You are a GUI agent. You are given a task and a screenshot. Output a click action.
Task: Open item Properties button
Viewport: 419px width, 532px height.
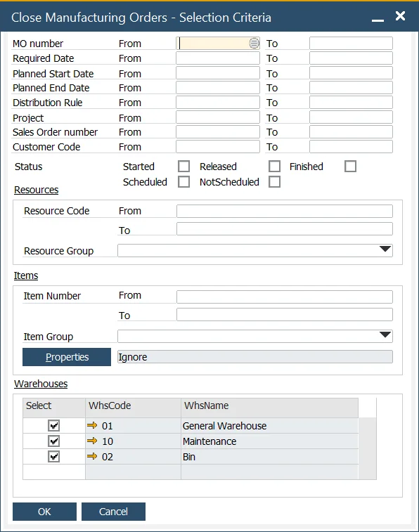tap(67, 357)
